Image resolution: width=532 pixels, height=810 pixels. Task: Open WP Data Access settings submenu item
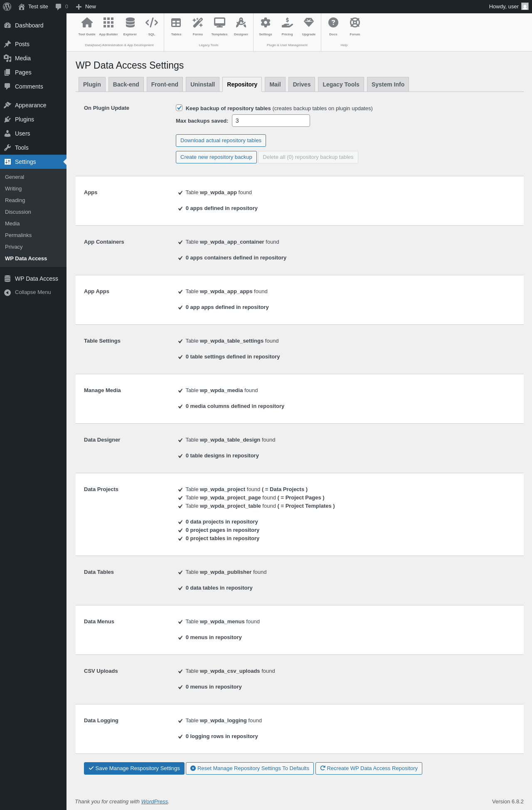pos(33,259)
